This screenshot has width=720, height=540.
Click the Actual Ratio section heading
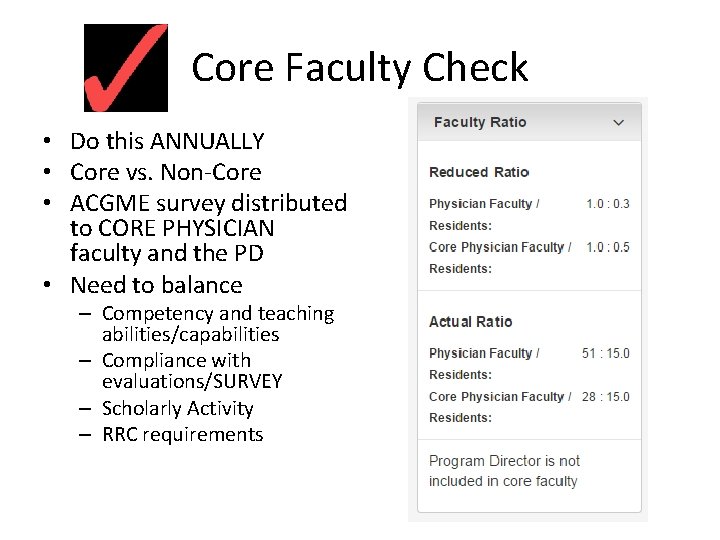[x=470, y=322]
